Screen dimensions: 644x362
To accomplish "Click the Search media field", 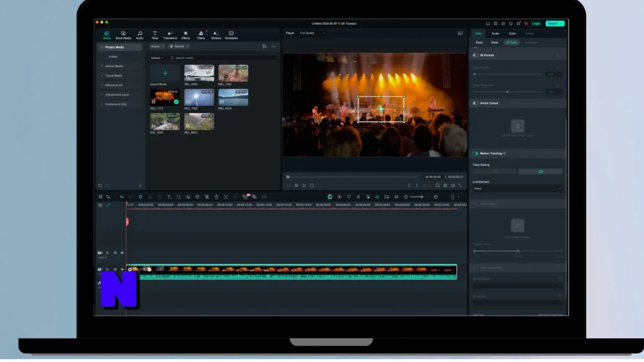I will click(222, 58).
